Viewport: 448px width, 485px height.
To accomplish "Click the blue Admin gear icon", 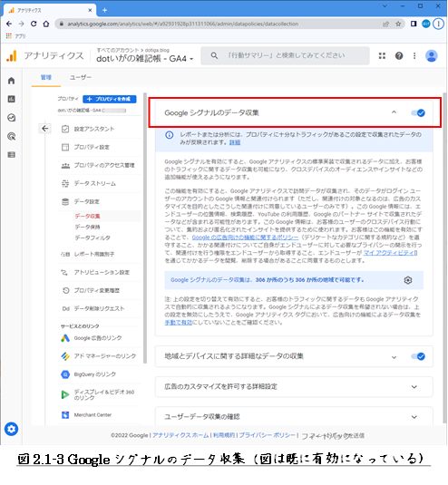I will [x=12, y=429].
